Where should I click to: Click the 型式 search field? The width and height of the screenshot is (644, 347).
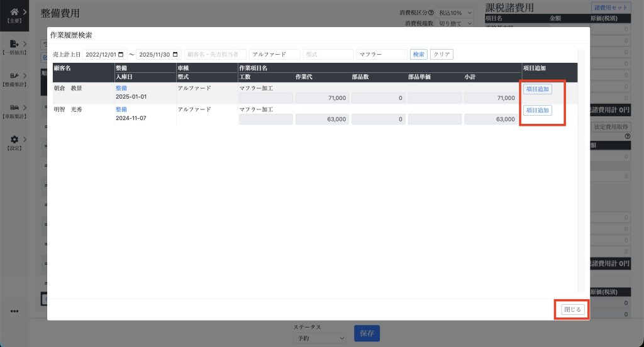pyautogui.click(x=328, y=55)
